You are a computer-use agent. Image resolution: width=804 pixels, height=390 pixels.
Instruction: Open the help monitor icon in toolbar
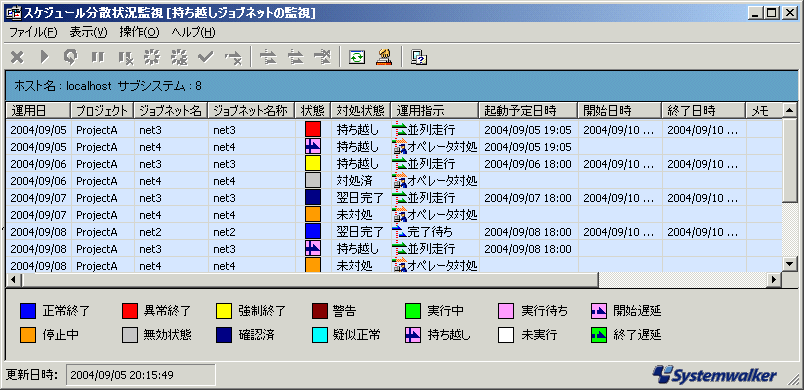[419, 57]
